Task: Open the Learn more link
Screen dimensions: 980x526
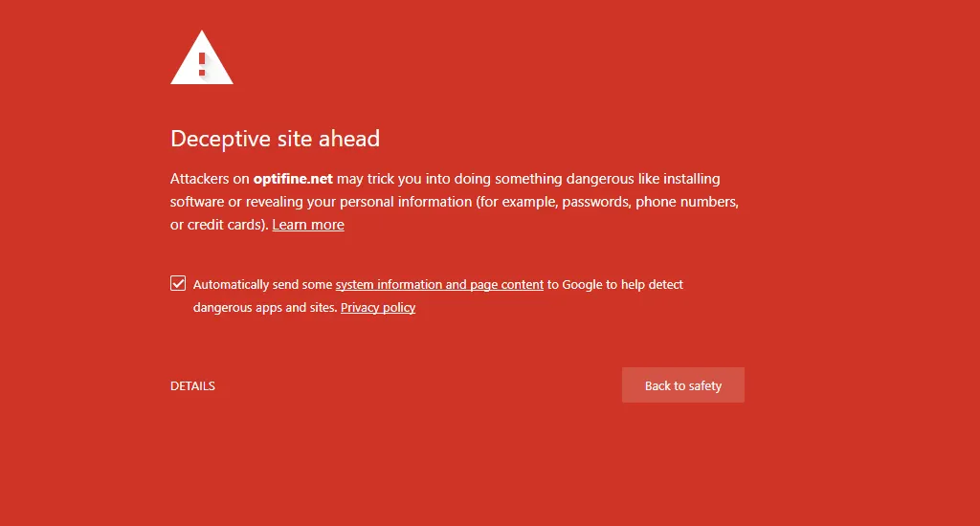Action: (308, 225)
